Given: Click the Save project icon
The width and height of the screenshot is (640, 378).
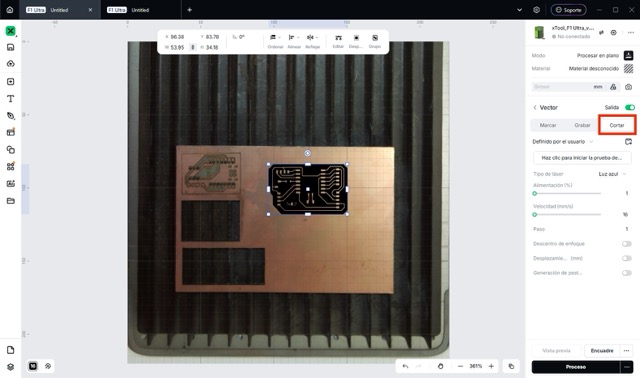Looking at the screenshot, I should click(11, 47).
